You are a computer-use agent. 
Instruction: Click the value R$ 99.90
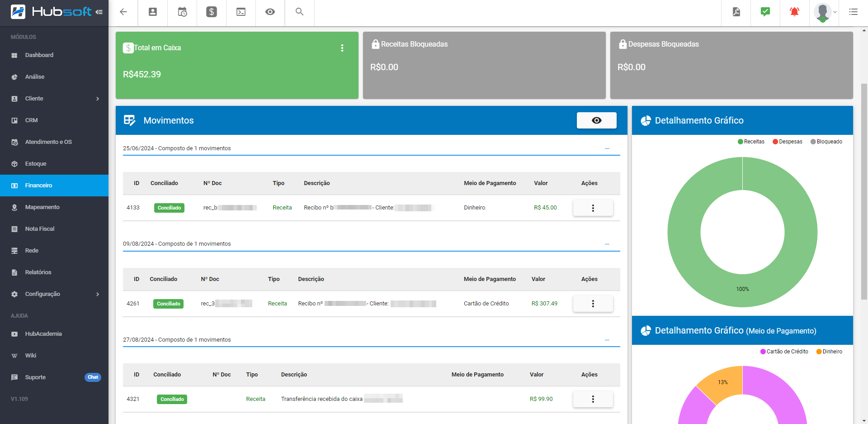tap(541, 399)
